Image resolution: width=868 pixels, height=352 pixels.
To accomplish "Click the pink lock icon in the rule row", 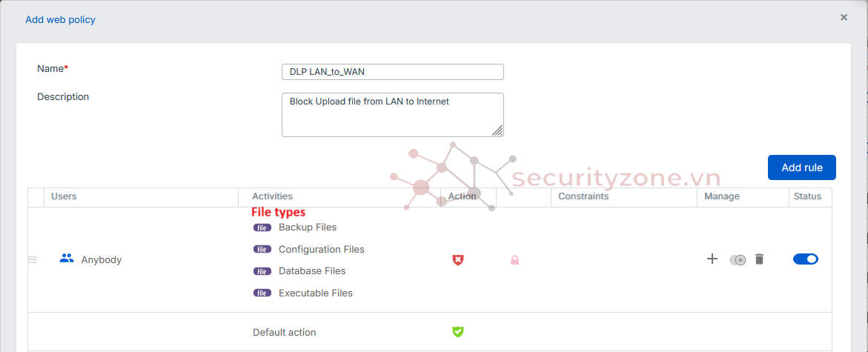I will [514, 260].
